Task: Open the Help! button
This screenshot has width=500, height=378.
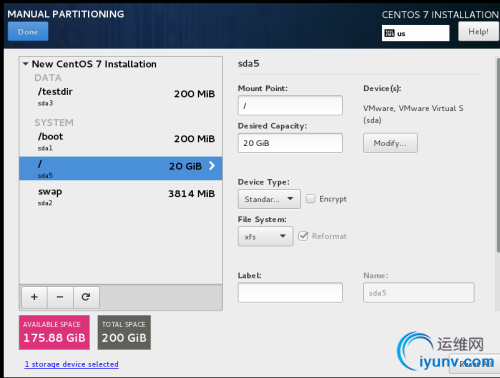Action: pyautogui.click(x=478, y=32)
